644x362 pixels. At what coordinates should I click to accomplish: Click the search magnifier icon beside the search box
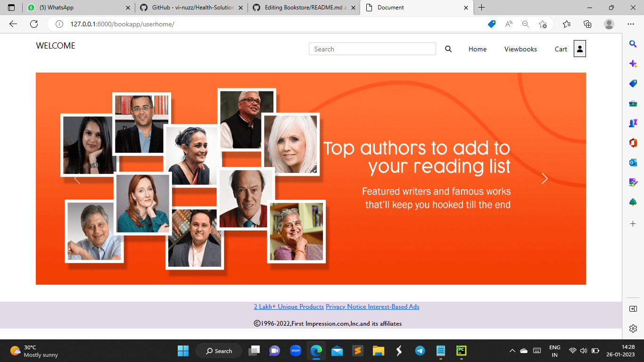click(x=448, y=49)
